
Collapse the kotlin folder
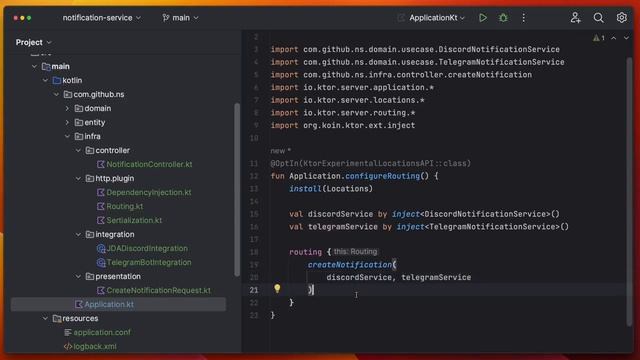click(x=46, y=80)
